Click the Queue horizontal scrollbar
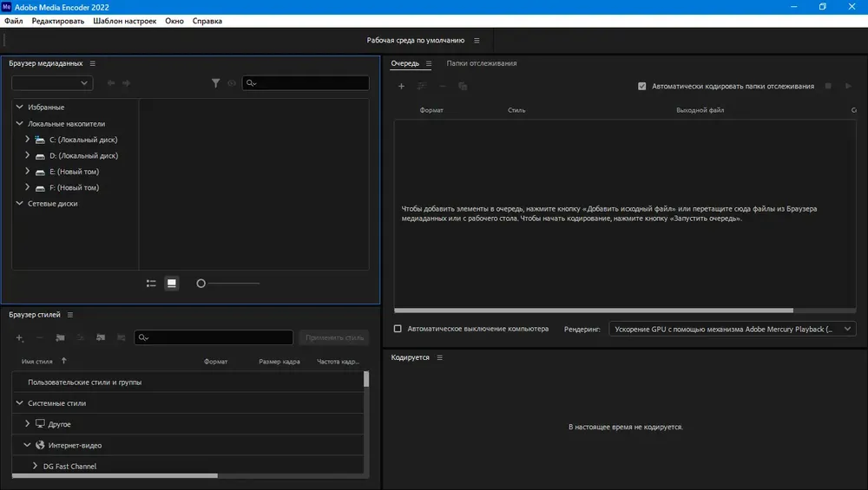The height and width of the screenshot is (490, 868). click(594, 310)
